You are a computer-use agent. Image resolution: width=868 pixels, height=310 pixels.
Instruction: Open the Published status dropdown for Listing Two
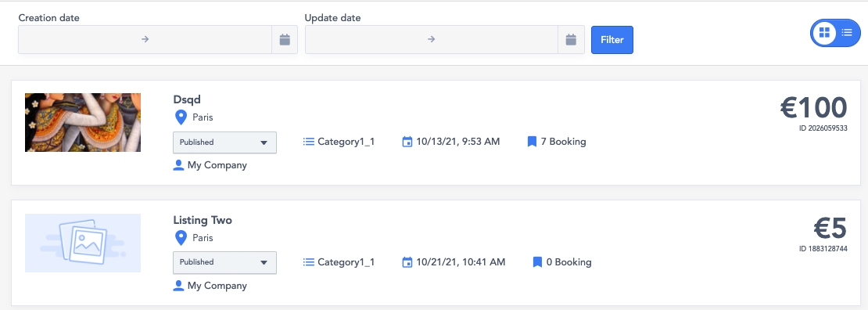tap(224, 262)
